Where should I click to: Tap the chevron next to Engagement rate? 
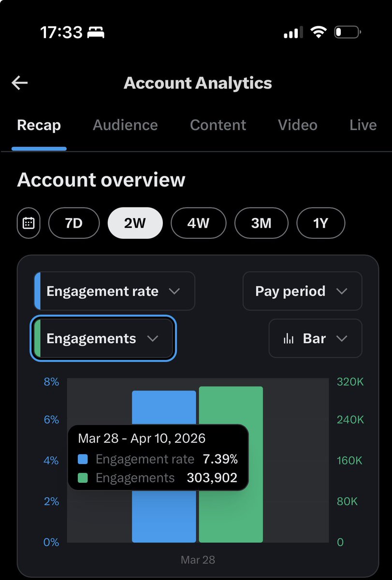tap(174, 291)
